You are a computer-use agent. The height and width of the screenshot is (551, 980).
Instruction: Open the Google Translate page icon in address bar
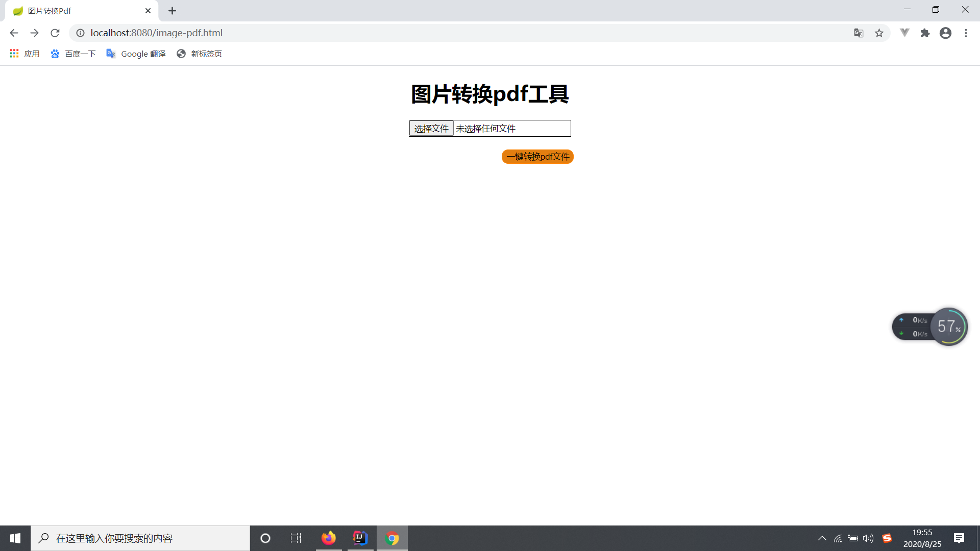click(859, 33)
